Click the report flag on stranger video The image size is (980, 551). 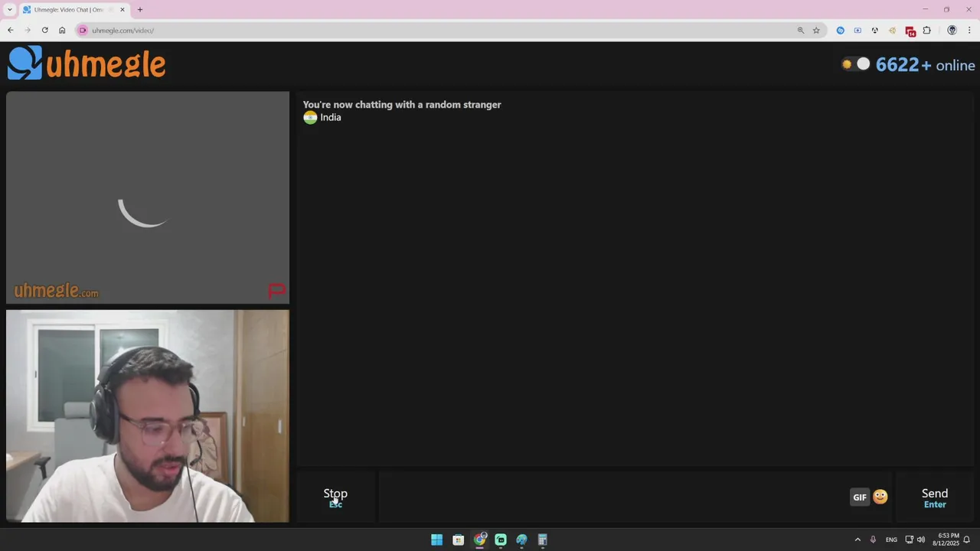276,291
